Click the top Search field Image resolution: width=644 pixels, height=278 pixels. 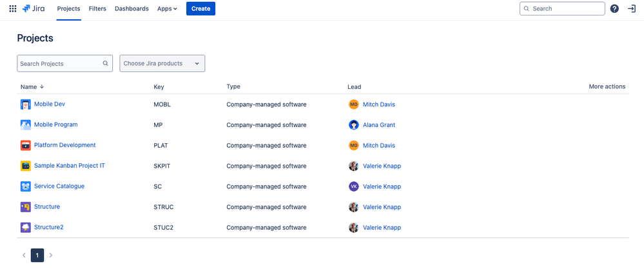click(x=562, y=8)
